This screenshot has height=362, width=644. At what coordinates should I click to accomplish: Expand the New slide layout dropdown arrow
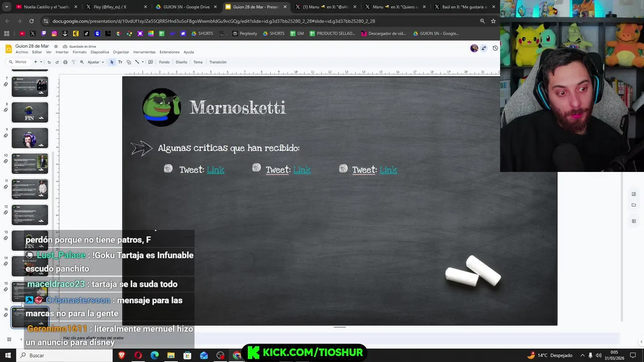click(x=41, y=62)
